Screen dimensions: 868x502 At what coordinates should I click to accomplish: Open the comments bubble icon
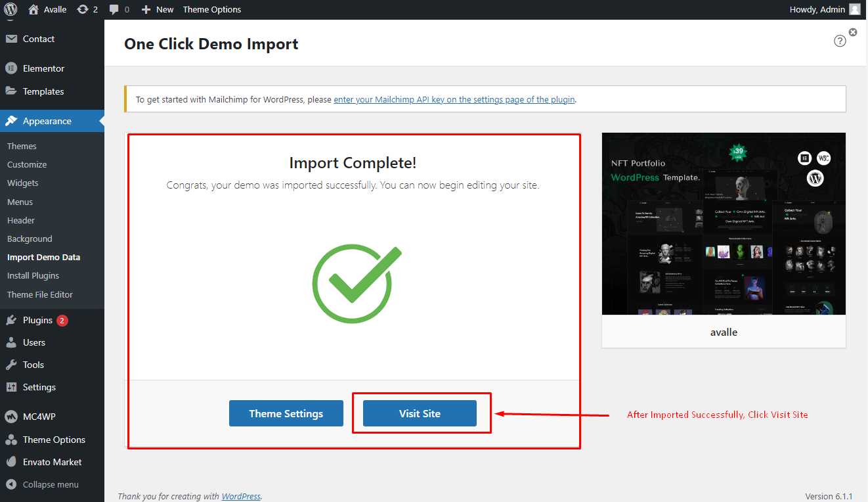point(114,10)
